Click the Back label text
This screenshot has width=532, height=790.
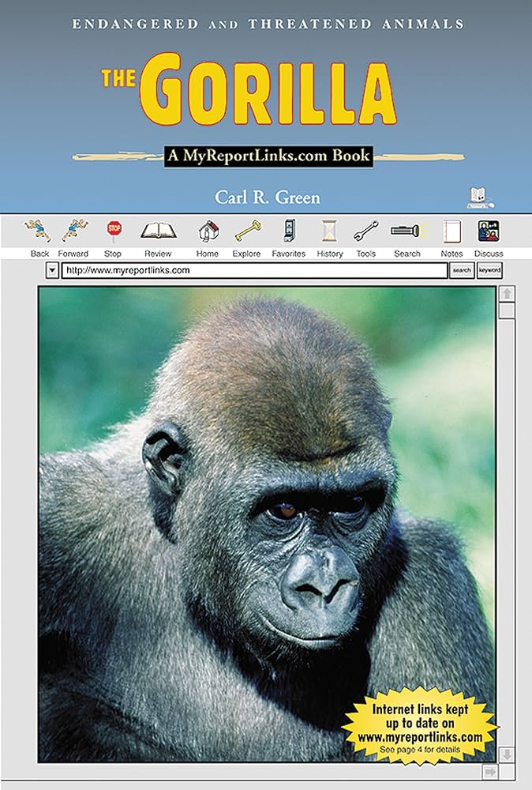pos(39,254)
